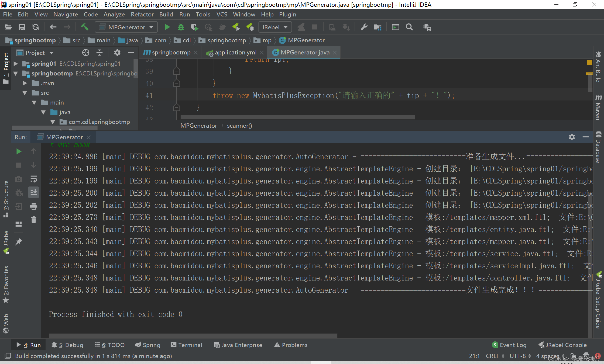The height and width of the screenshot is (364, 604).
Task: Start debugging with the Debug bug icon
Action: [x=181, y=27]
